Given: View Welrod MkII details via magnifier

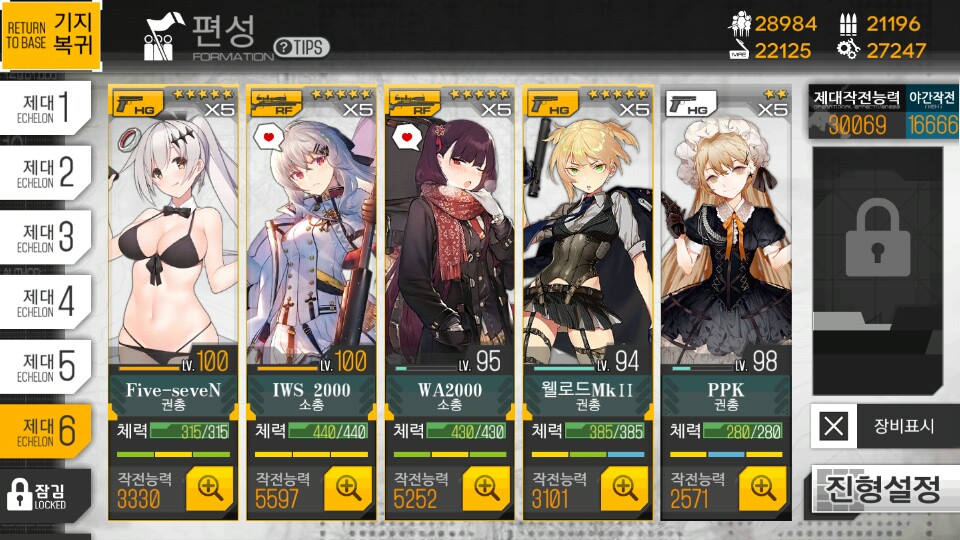Looking at the screenshot, I should click(x=624, y=488).
